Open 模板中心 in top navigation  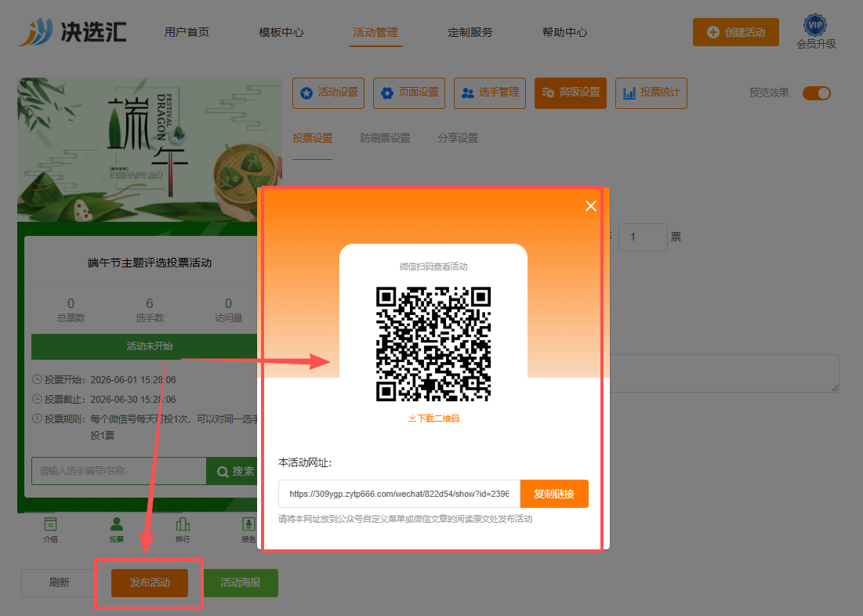coord(281,32)
